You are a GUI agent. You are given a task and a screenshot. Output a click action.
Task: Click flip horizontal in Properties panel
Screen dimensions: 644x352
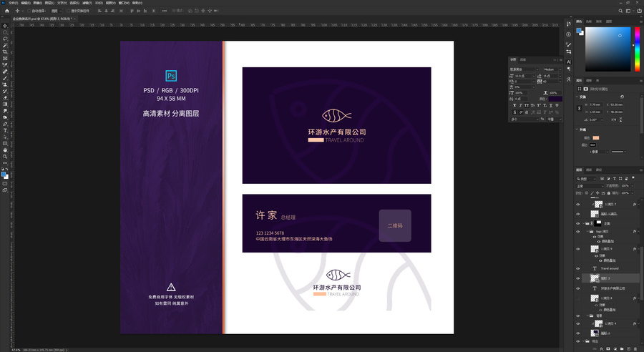tap(614, 119)
